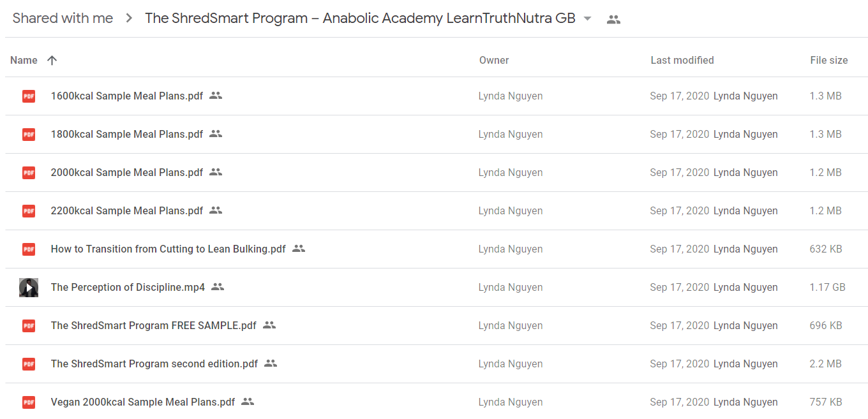Click the sort direction arrow next to Name
The height and width of the screenshot is (419, 868).
point(52,60)
